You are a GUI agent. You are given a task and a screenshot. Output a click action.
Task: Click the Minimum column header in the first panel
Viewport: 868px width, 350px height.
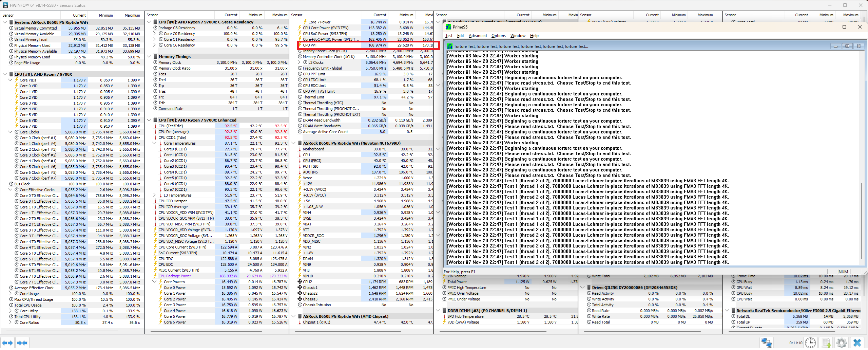click(101, 15)
